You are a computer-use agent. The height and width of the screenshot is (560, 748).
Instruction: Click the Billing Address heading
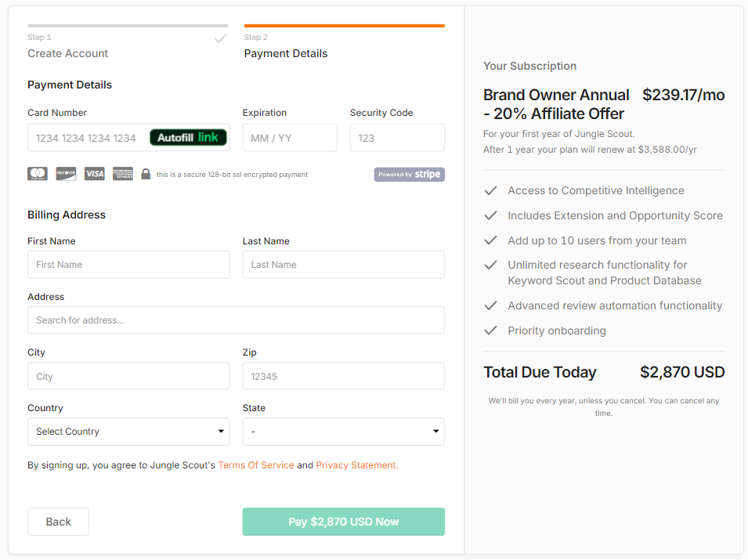coord(67,215)
